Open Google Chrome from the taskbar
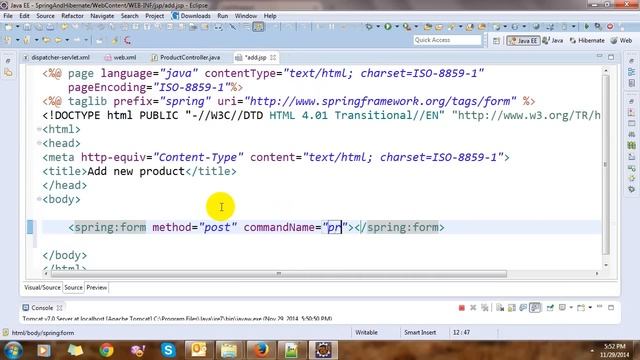Image resolution: width=640 pixels, height=360 pixels. click(x=107, y=350)
